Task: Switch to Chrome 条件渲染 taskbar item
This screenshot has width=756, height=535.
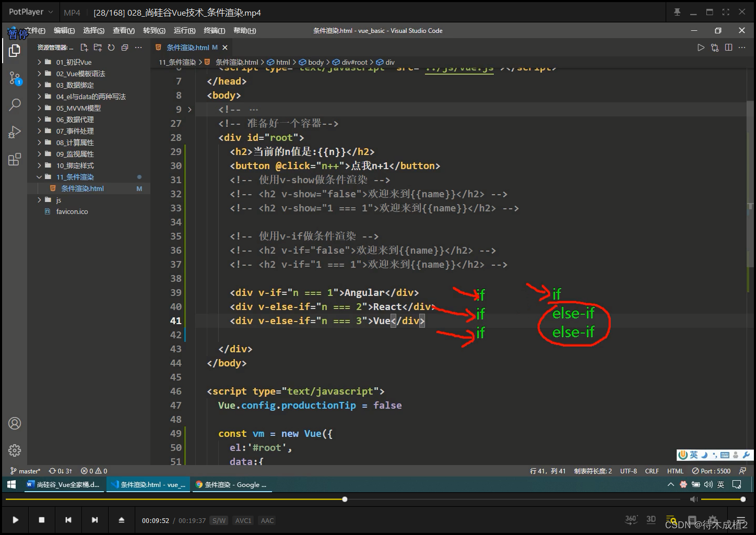Action: pyautogui.click(x=231, y=484)
